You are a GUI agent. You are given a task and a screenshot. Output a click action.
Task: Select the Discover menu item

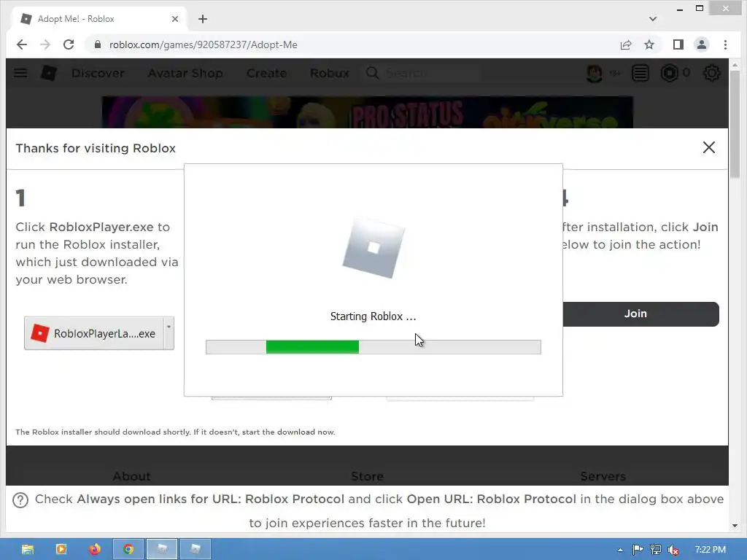pos(98,74)
